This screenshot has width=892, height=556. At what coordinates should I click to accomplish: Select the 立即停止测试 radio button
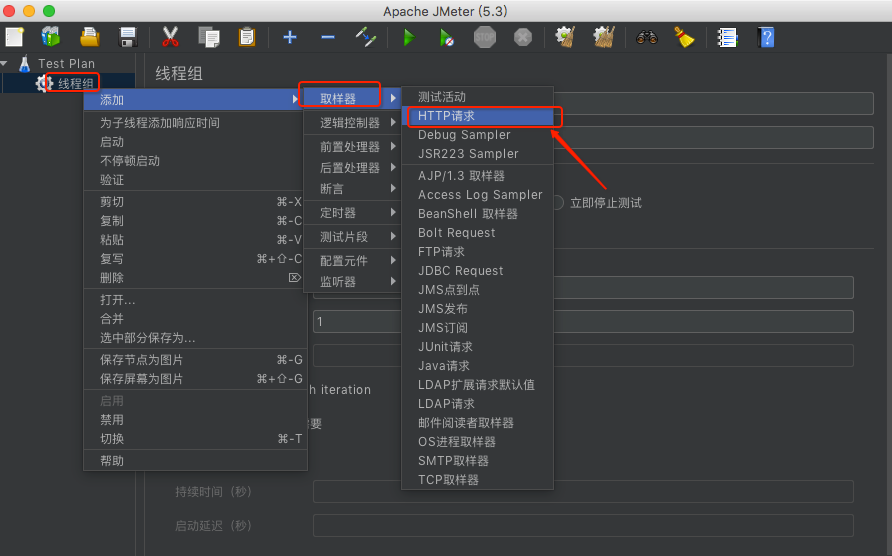[x=558, y=203]
